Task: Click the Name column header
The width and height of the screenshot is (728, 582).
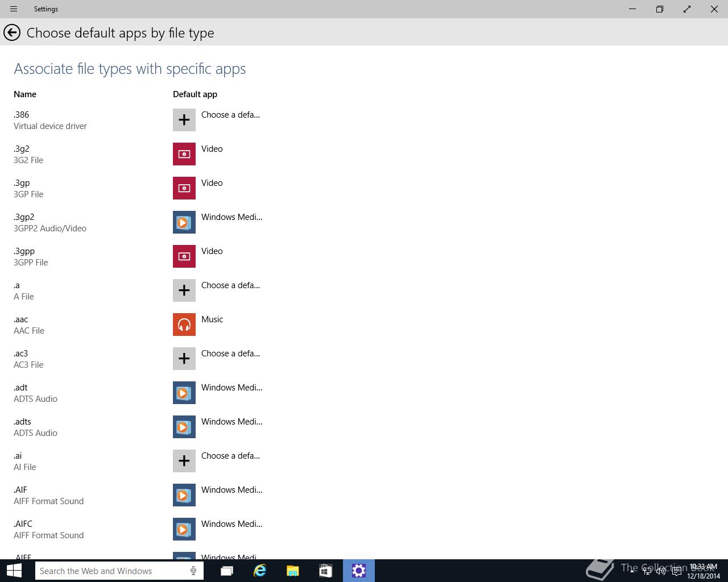Action: pyautogui.click(x=25, y=94)
